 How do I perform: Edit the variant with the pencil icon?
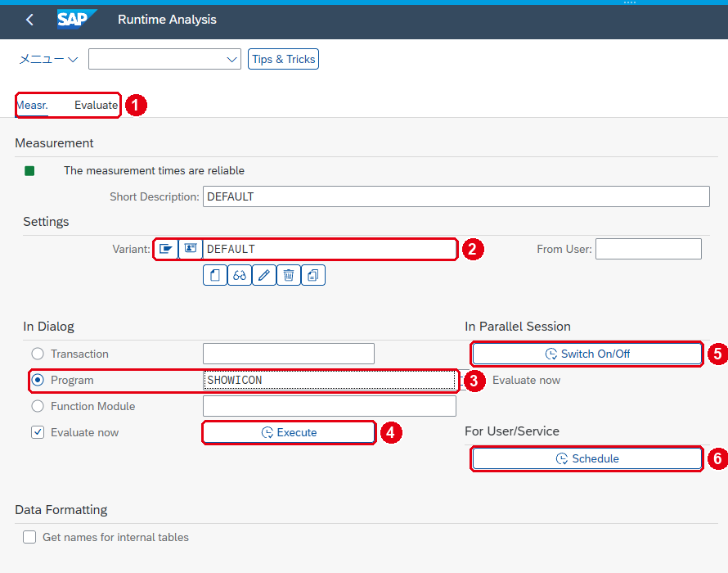pos(264,275)
